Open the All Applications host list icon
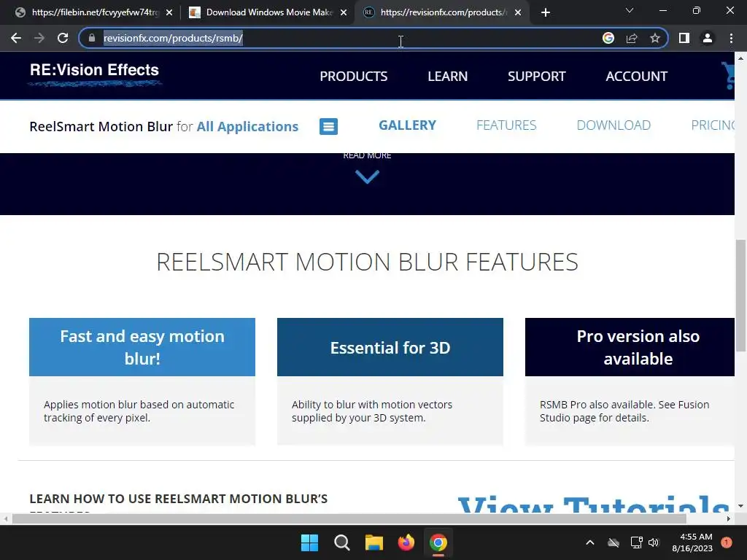The width and height of the screenshot is (747, 560). tap(328, 127)
